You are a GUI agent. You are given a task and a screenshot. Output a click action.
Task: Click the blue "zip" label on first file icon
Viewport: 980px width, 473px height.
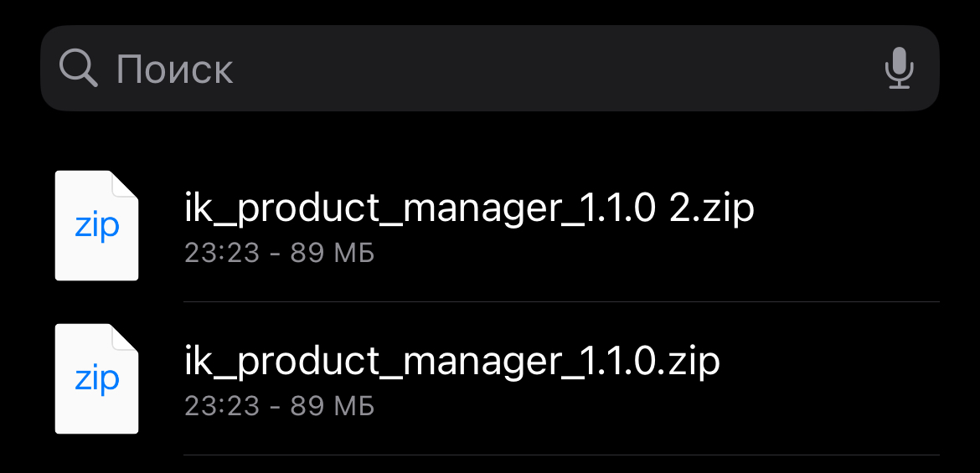96,227
